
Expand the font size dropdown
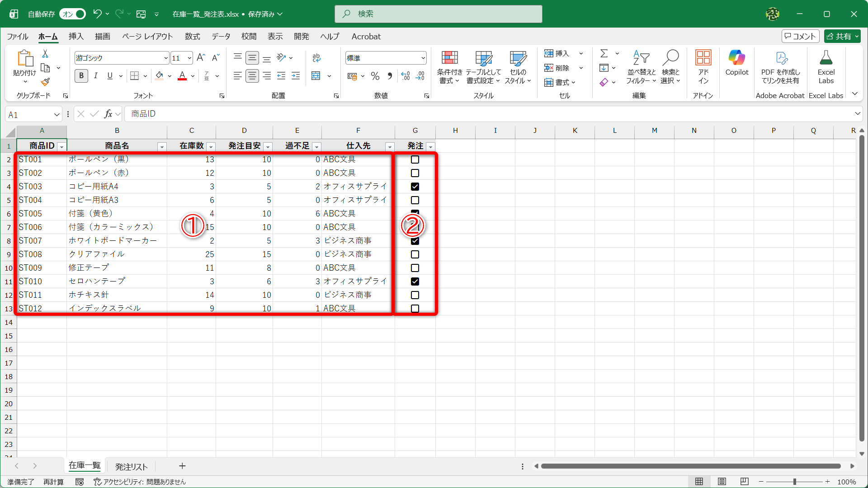189,58
